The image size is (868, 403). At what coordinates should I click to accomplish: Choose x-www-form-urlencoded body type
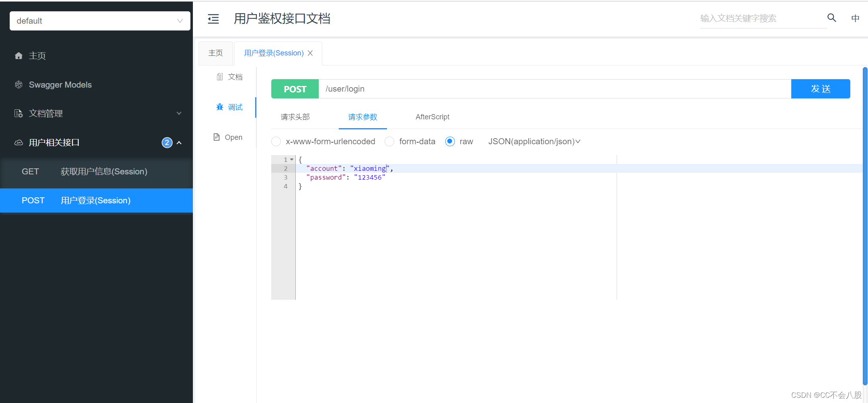(x=276, y=141)
